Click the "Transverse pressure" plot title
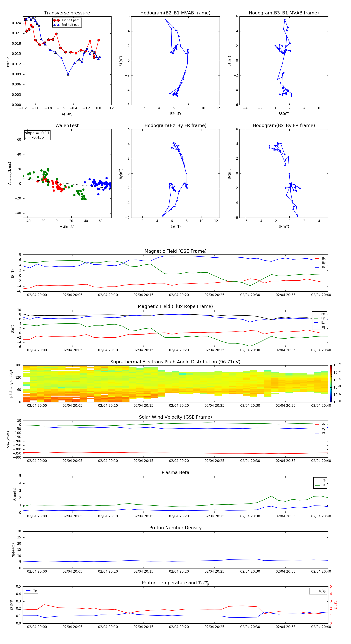This screenshot has width=351, height=644. pyautogui.click(x=67, y=13)
